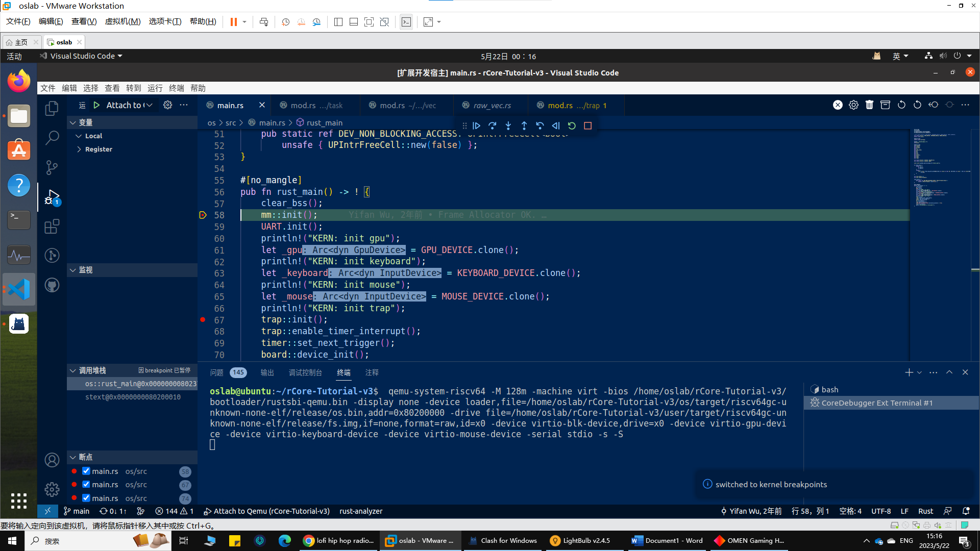Click the archive box icon in editor toolbar
Image resolution: width=980 pixels, height=551 pixels.
pos(885,105)
